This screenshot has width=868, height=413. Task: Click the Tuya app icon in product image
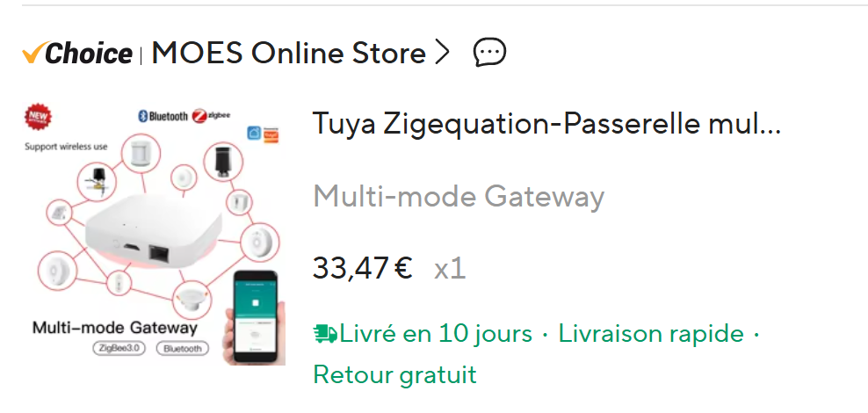tap(271, 134)
